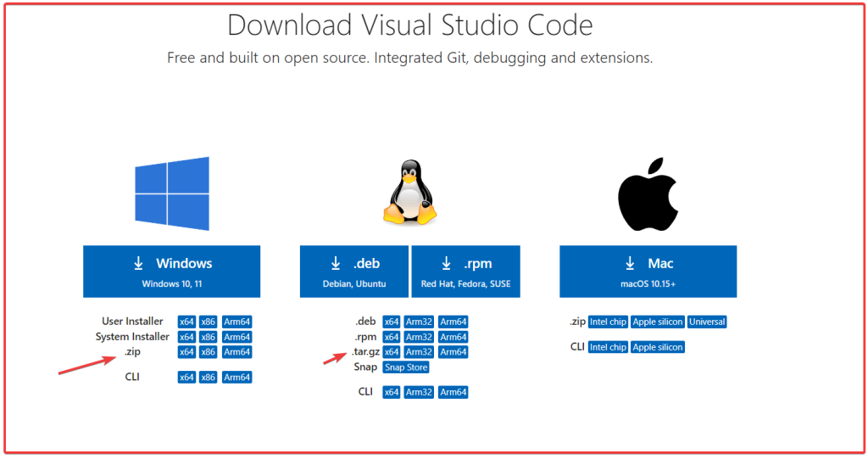Image resolution: width=868 pixels, height=465 pixels.
Task: Download Windows .zip x86 build
Action: 209,352
